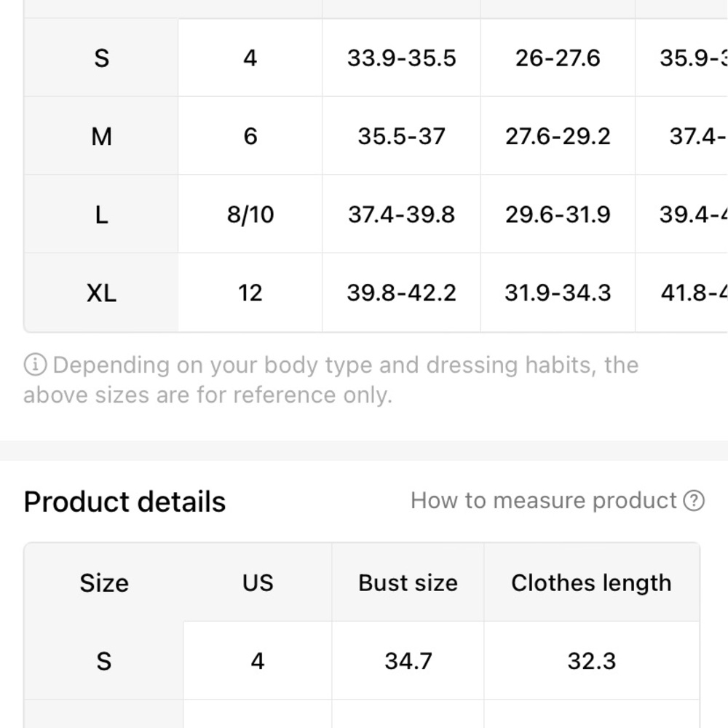728x728 pixels.
Task: Click the 39.8-42.2 measurement cell
Action: click(x=402, y=293)
